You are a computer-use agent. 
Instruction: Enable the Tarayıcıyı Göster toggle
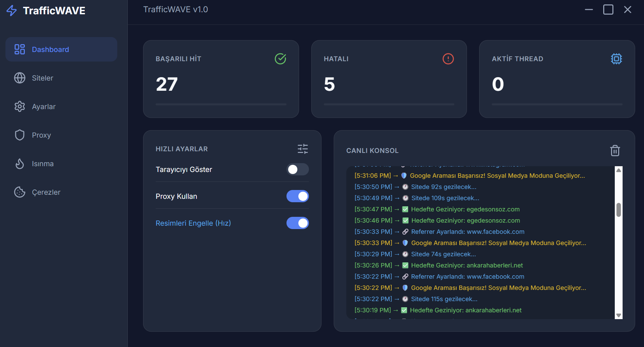coord(298,169)
